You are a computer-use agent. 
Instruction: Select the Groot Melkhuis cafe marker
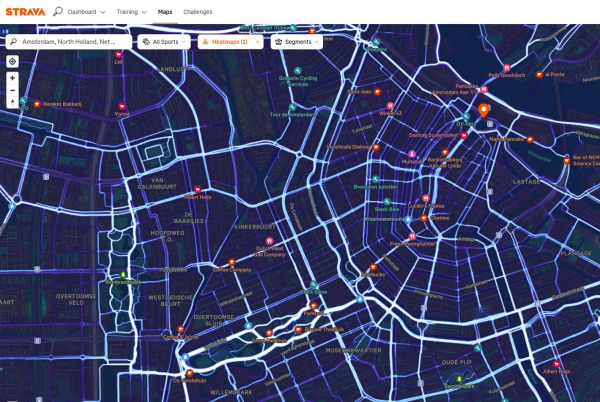tap(269, 333)
